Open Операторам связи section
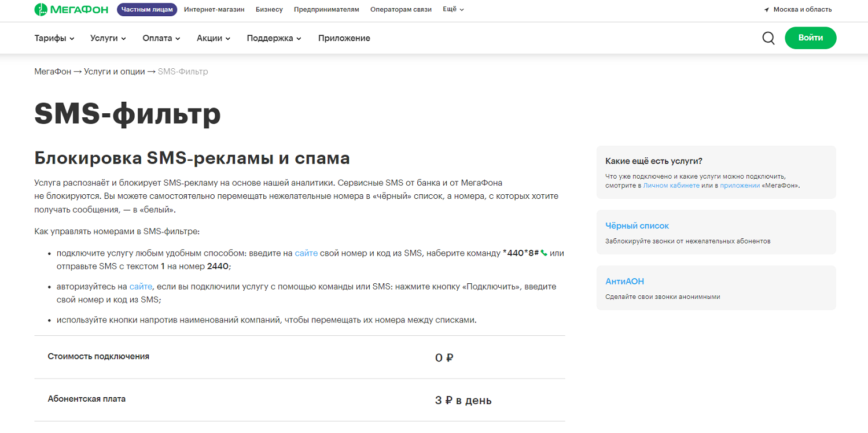The image size is (868, 433). [401, 9]
